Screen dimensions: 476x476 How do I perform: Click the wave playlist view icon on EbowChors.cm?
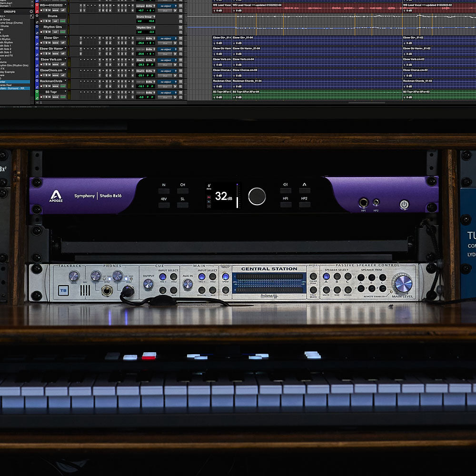[55, 75]
